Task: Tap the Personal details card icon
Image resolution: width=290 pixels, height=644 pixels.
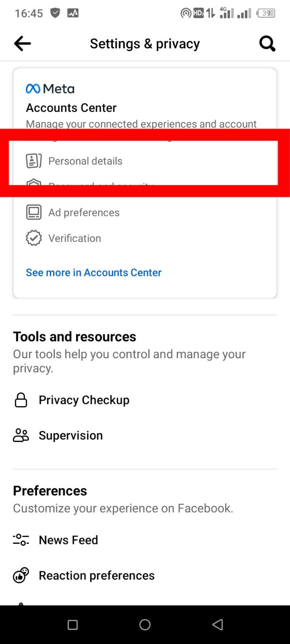Action: (34, 161)
